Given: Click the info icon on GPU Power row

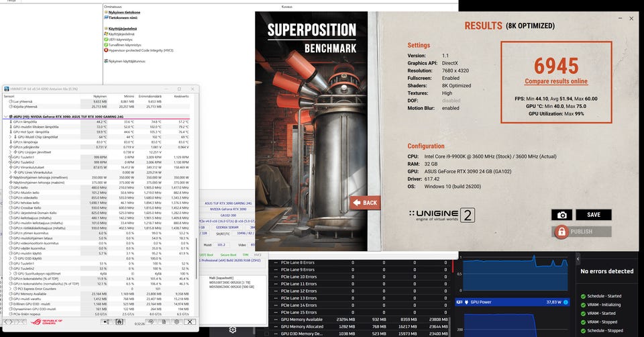Looking at the screenshot, I should (x=566, y=302).
